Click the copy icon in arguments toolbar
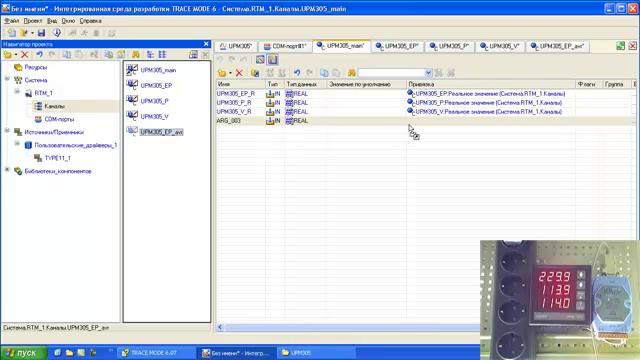This screenshot has width=640, height=360. pos(324,73)
